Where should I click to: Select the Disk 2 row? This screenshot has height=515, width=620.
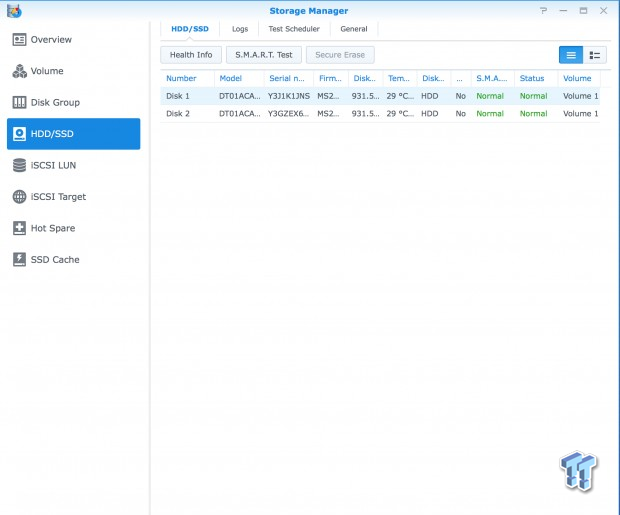[380, 114]
